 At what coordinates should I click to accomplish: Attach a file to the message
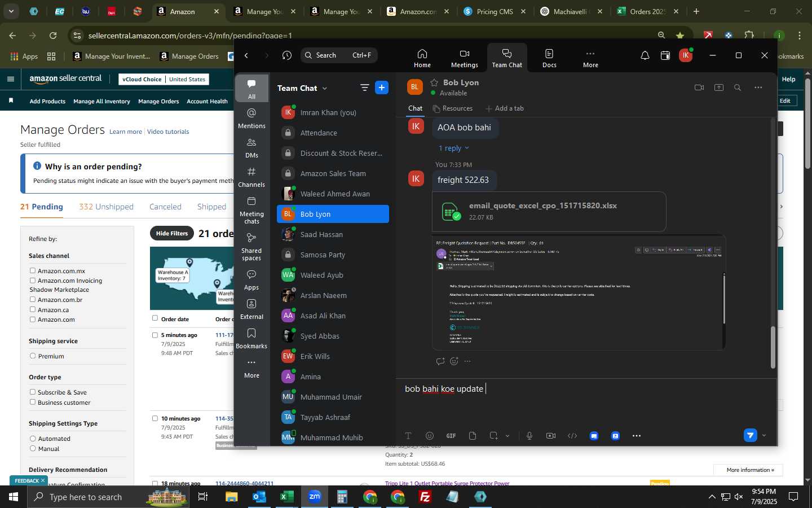point(473,436)
